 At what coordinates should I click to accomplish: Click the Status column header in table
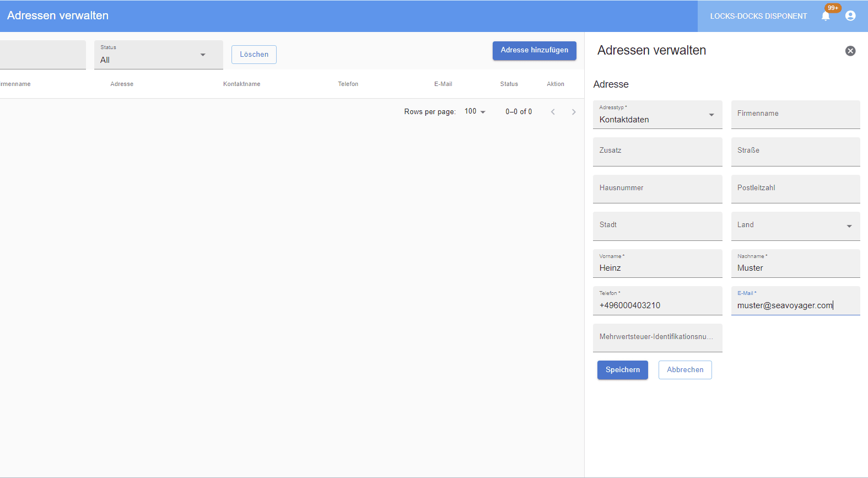[x=509, y=84]
